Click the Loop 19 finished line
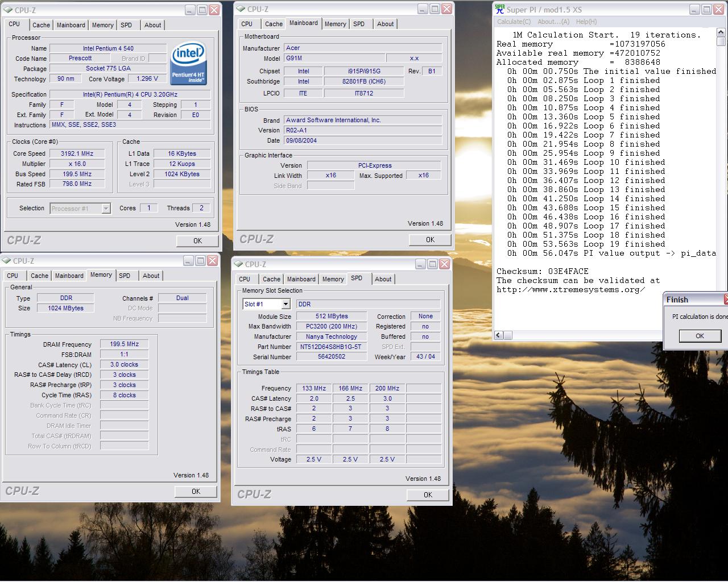The width and height of the screenshot is (728, 582). click(x=586, y=244)
